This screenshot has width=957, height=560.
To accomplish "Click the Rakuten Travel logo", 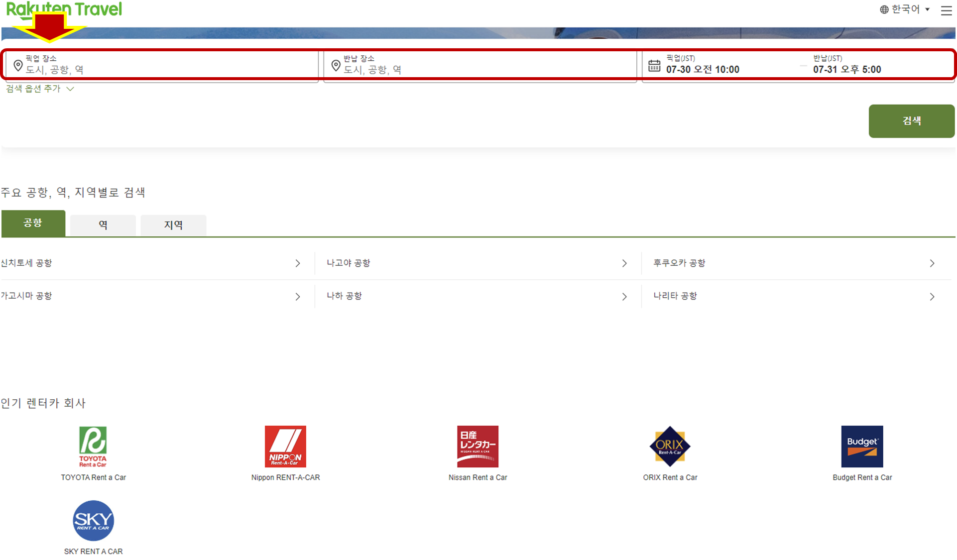I will pyautogui.click(x=63, y=9).
